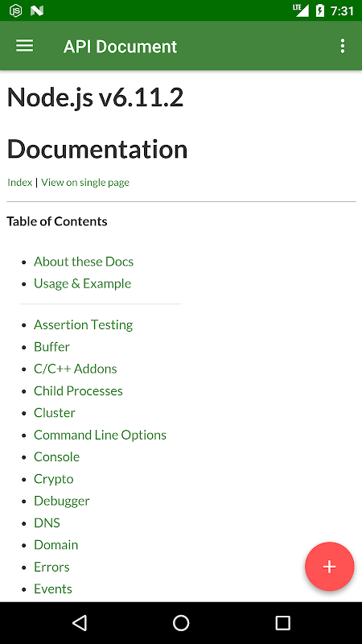Viewport: 362px width, 644px height.
Task: Tap the Android back navigation icon
Action: tap(80, 622)
